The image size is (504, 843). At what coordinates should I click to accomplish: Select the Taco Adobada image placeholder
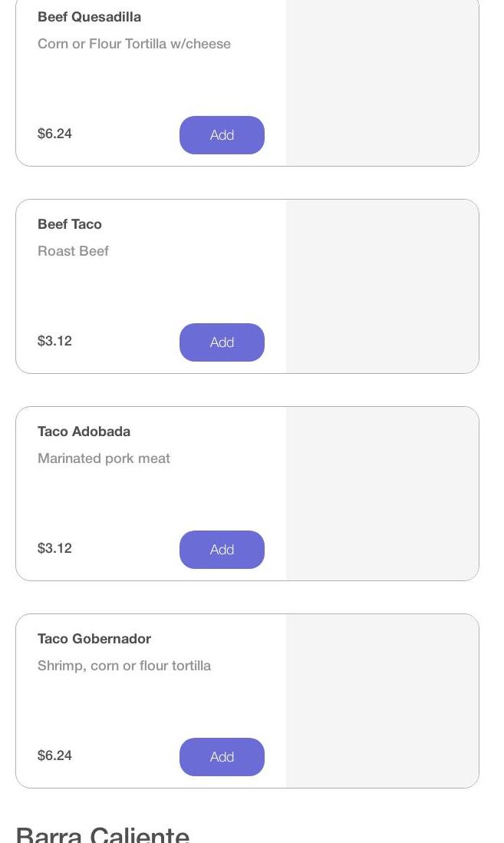click(382, 494)
